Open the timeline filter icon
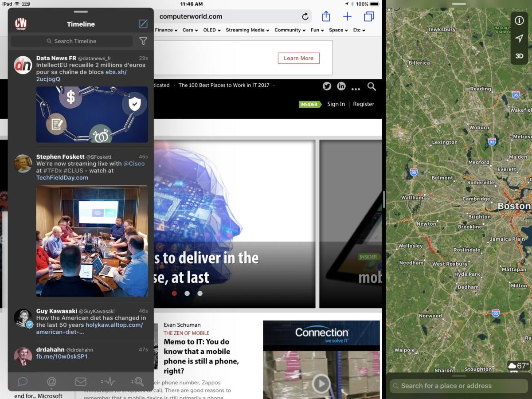The width and height of the screenshot is (532, 399). pos(143,41)
